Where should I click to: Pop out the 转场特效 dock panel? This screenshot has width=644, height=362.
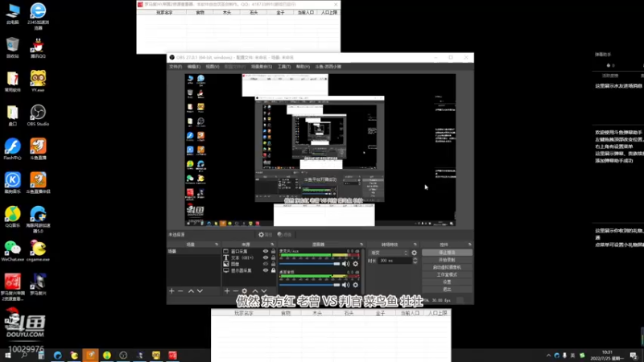tap(415, 245)
